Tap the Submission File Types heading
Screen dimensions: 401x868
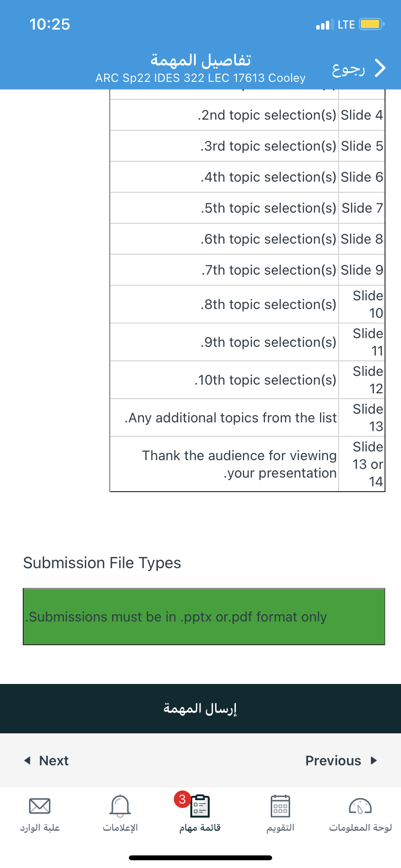(x=102, y=563)
